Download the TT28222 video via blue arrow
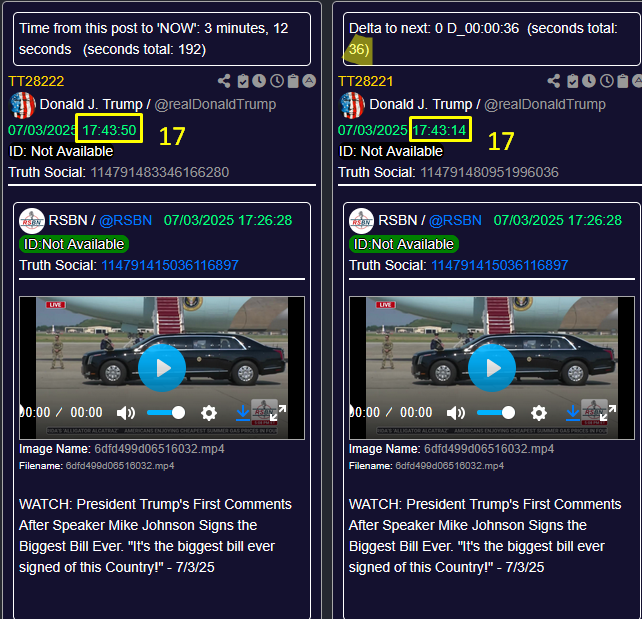 coord(243,413)
